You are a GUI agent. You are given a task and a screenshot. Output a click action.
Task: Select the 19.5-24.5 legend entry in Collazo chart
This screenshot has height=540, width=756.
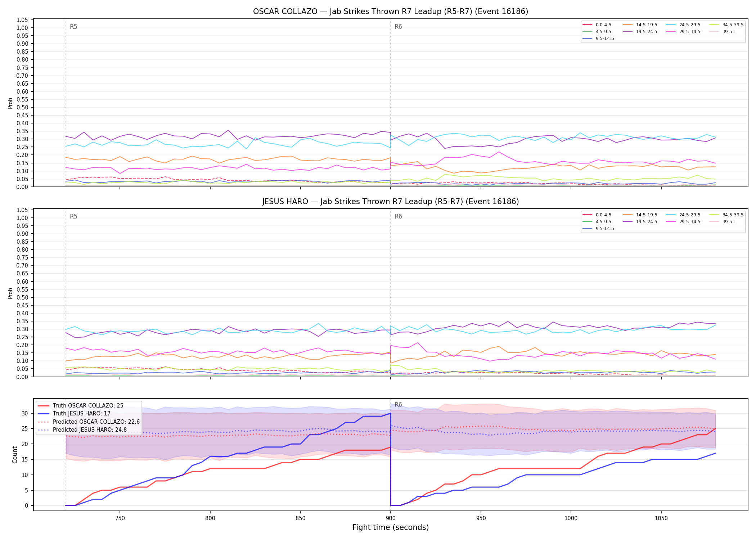[x=640, y=32]
